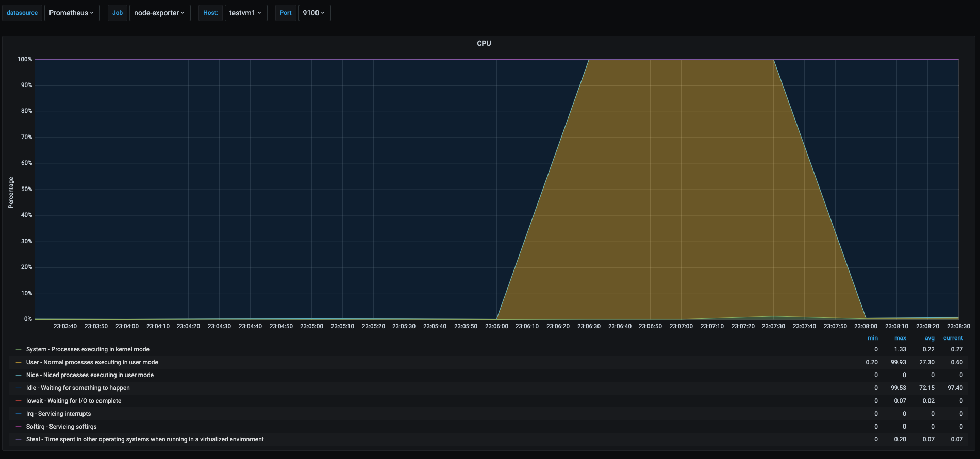Screen dimensions: 980x459
Task: Open the Prometheus datasource dropdown
Action: (x=72, y=13)
